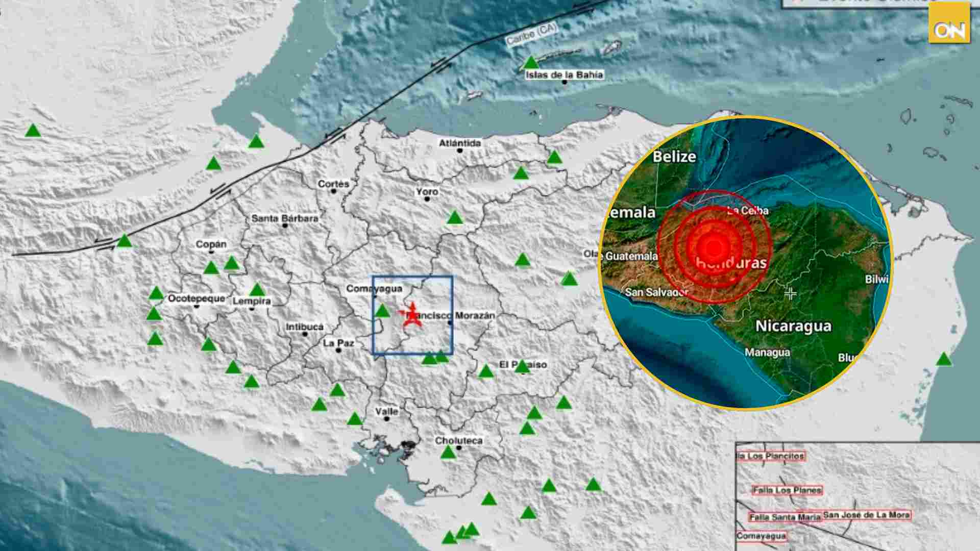Select the El Paraíso label

pos(523,365)
